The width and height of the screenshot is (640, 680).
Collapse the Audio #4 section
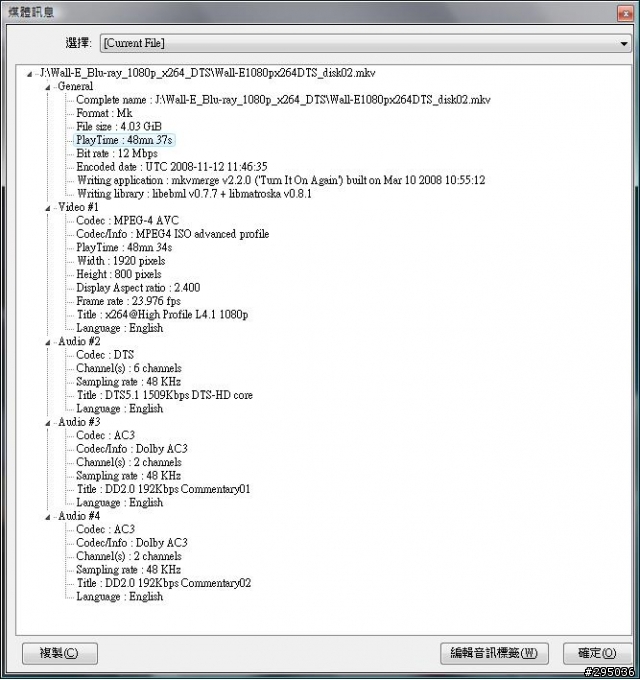point(48,517)
